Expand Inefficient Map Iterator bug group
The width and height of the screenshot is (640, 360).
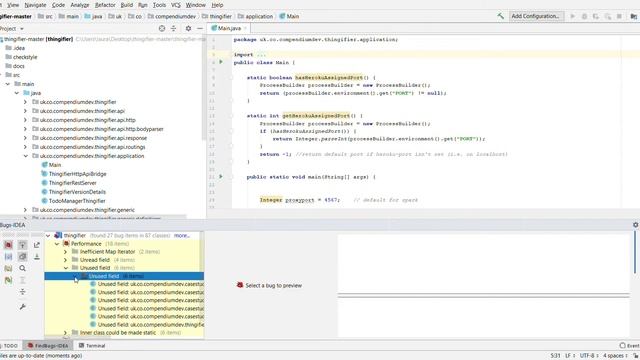click(x=66, y=252)
